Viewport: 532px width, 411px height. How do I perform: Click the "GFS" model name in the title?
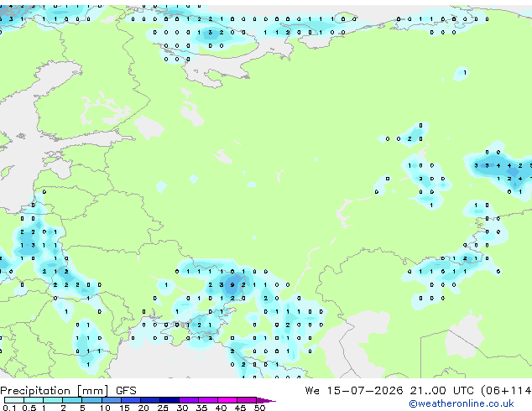tap(126, 391)
